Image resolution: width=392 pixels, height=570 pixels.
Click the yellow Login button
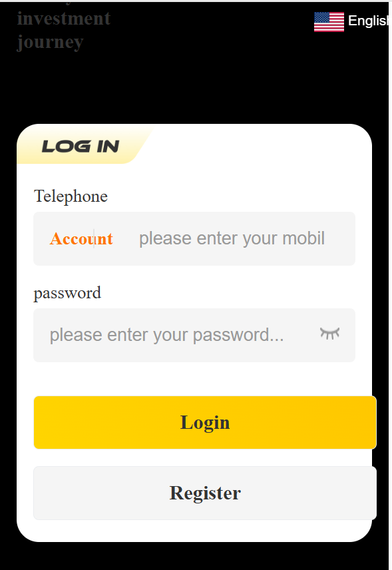coord(205,422)
